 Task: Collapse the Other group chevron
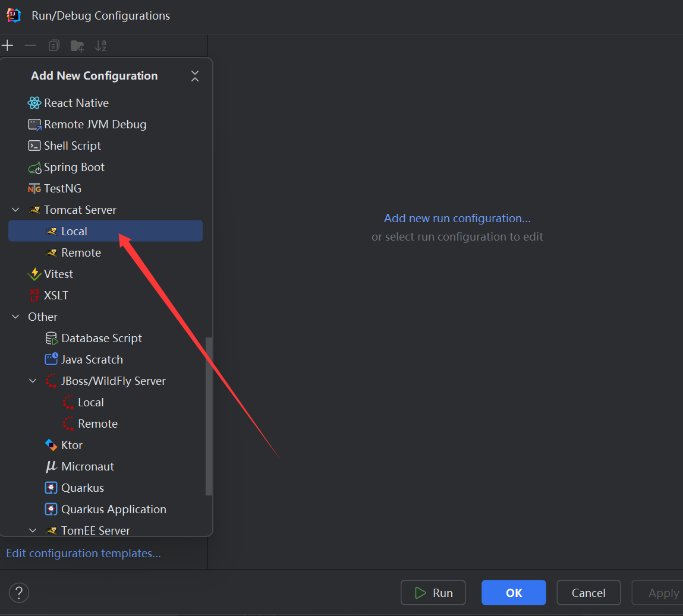click(16, 317)
